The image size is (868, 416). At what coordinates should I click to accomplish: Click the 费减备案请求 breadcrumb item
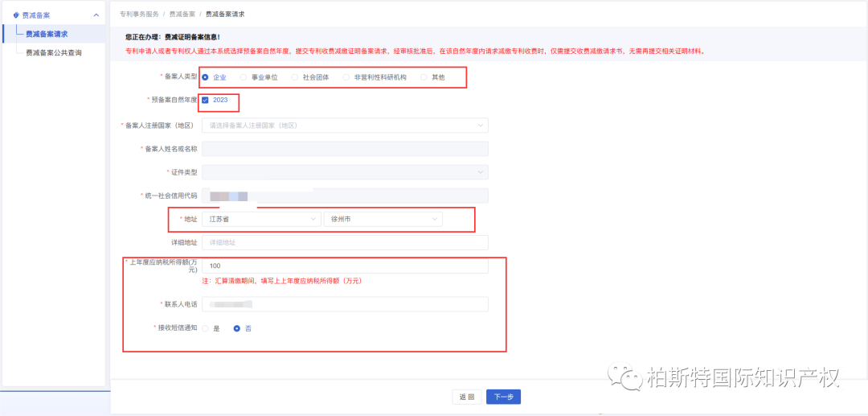[225, 14]
